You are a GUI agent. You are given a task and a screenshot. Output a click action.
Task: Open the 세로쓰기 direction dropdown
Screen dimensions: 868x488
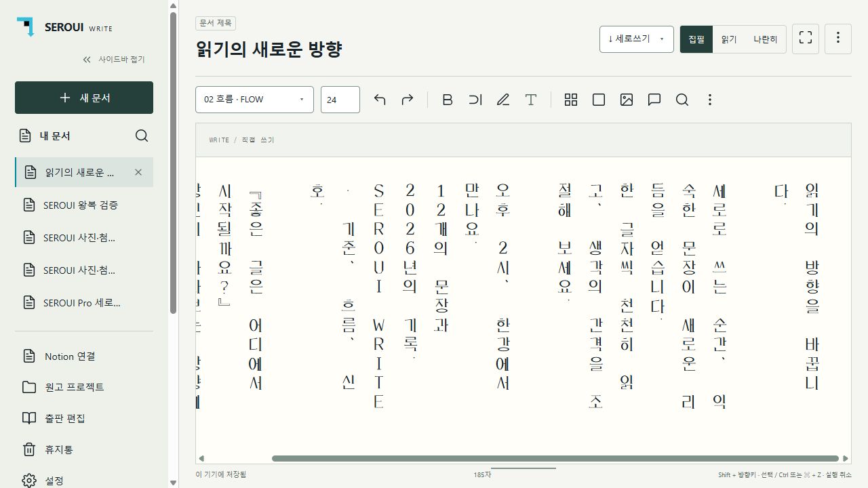pos(637,39)
